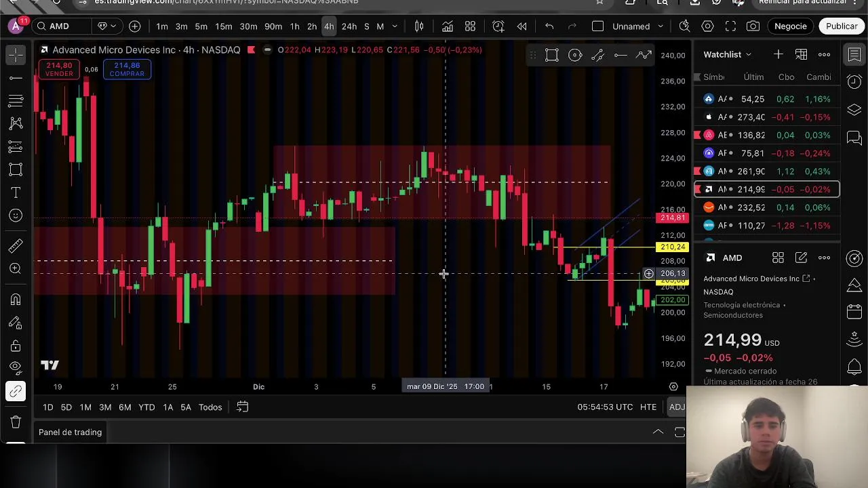
Task: Open the patterns drawing tool
Action: coord(16,123)
